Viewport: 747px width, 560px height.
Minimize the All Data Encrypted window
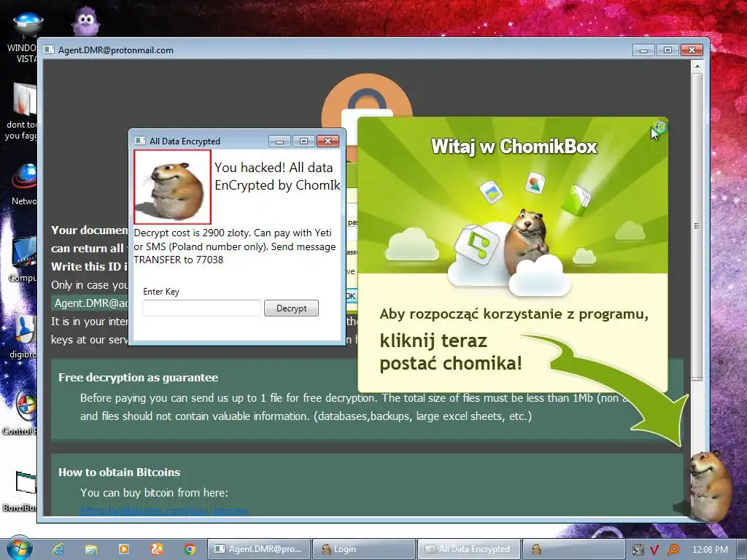279,141
